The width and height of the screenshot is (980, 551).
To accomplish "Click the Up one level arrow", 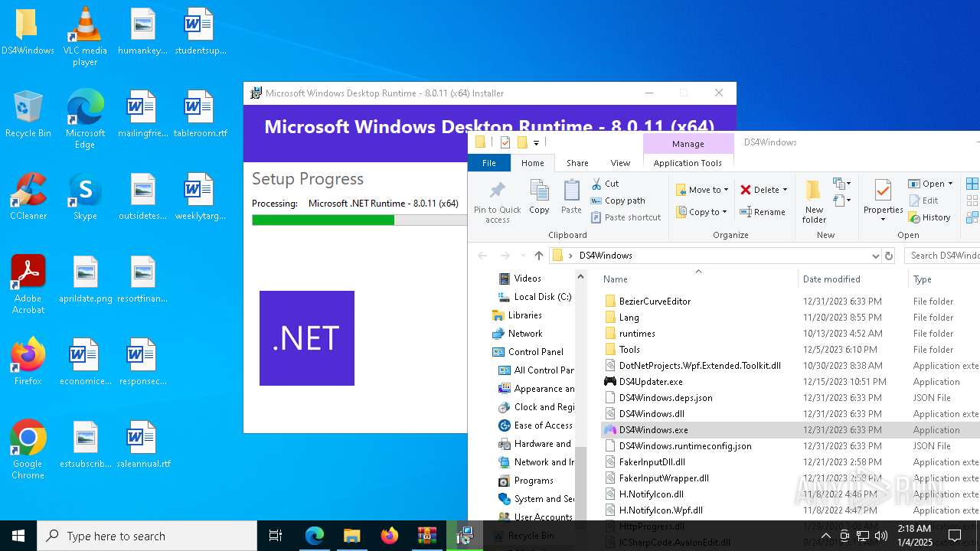I will tap(538, 256).
